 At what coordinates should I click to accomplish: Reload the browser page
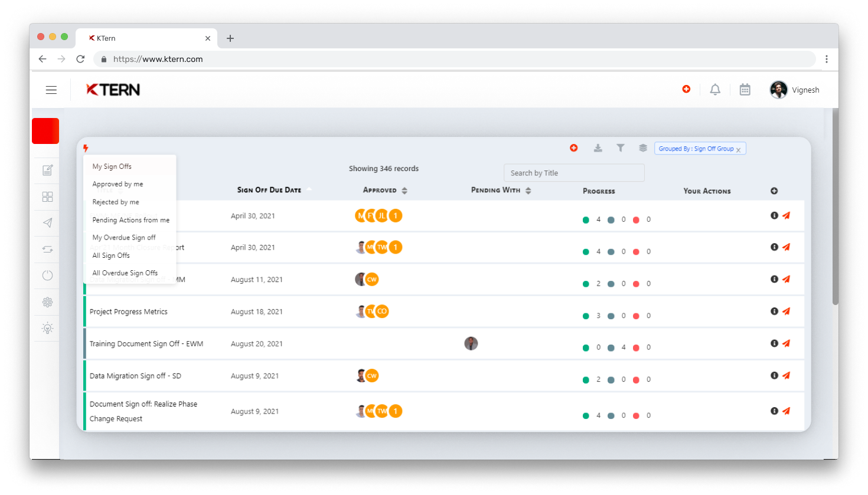coord(80,59)
